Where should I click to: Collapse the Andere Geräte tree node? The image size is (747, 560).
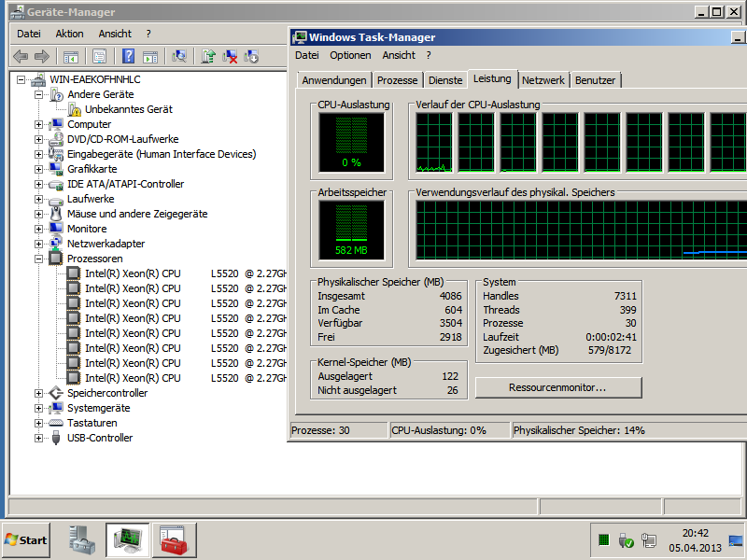click(38, 94)
